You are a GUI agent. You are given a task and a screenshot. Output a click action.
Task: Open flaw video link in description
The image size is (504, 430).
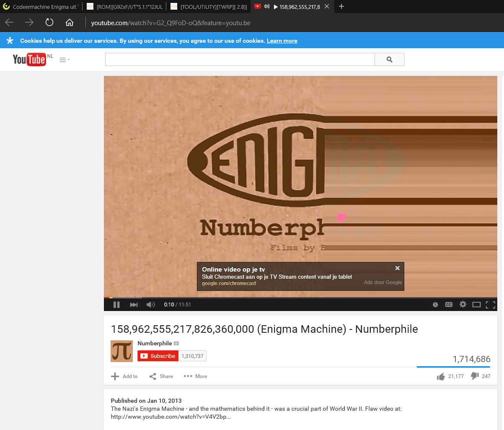(171, 417)
